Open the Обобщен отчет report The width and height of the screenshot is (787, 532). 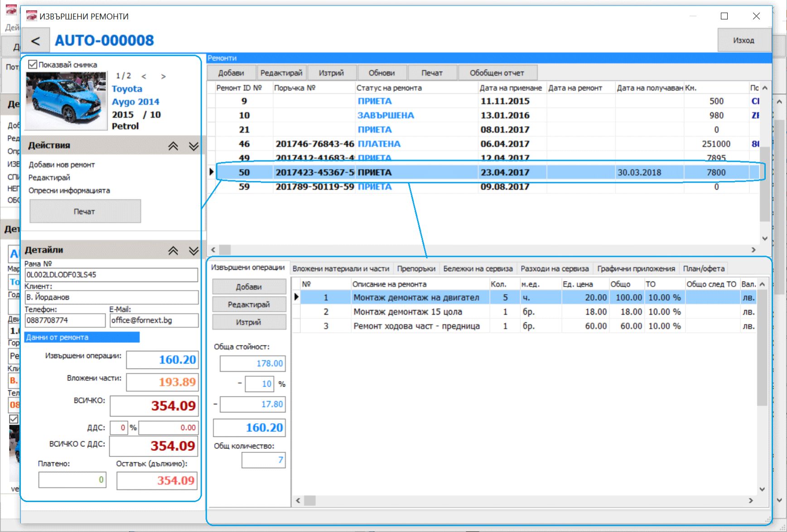497,73
